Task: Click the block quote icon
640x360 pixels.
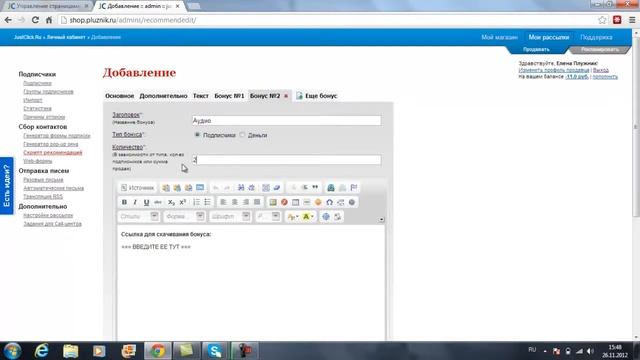Action: [315, 188]
